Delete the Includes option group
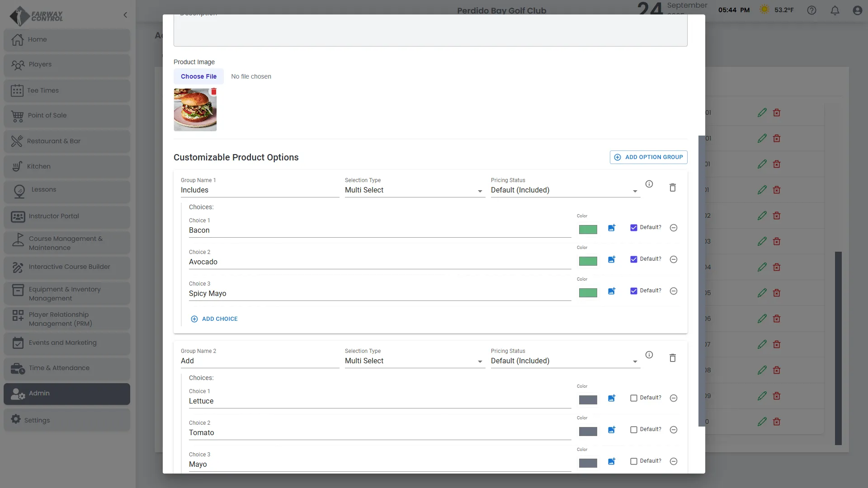Image resolution: width=868 pixels, height=488 pixels. [x=672, y=188]
